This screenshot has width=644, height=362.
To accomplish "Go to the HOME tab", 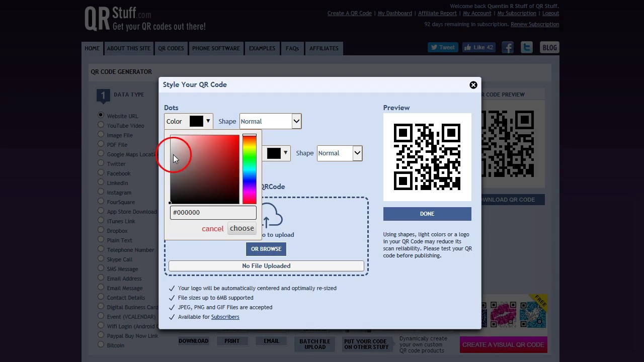I will pos(92,48).
